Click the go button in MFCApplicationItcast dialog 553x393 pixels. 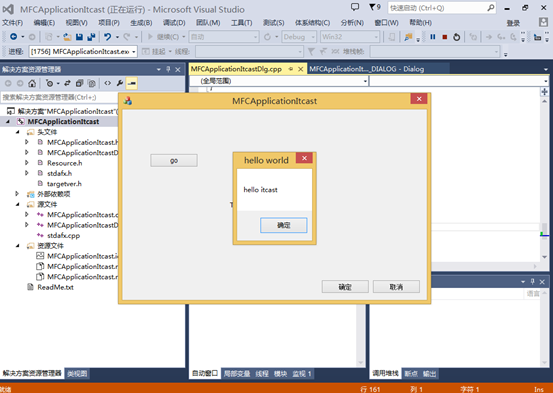[174, 161]
